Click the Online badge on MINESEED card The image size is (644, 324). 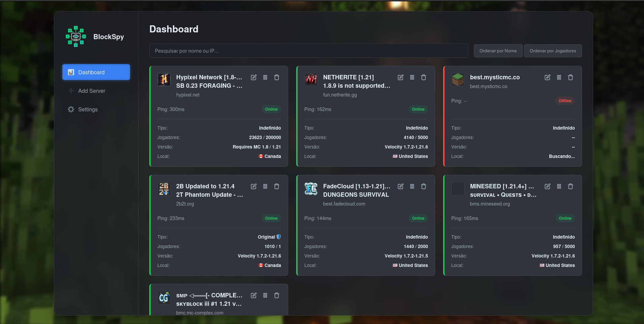click(565, 218)
